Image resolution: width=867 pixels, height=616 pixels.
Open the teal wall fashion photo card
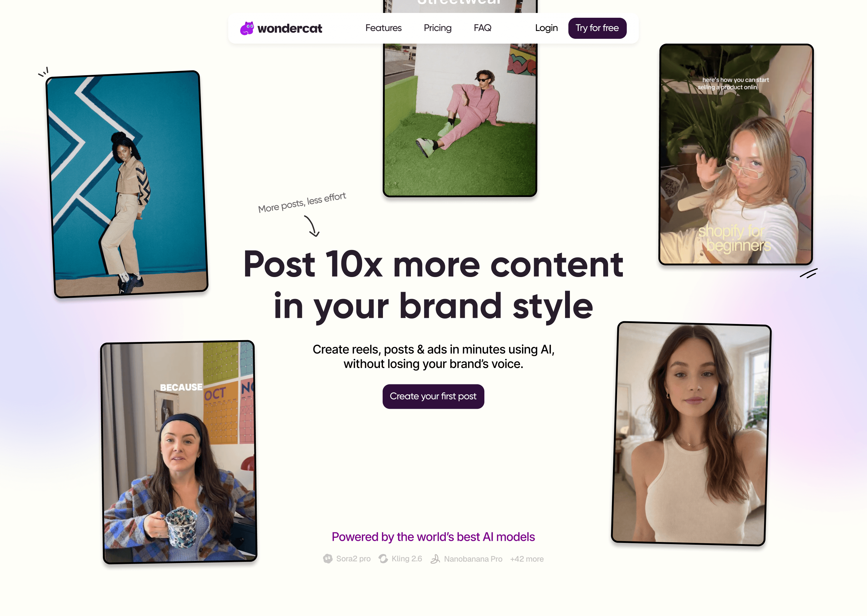(127, 184)
